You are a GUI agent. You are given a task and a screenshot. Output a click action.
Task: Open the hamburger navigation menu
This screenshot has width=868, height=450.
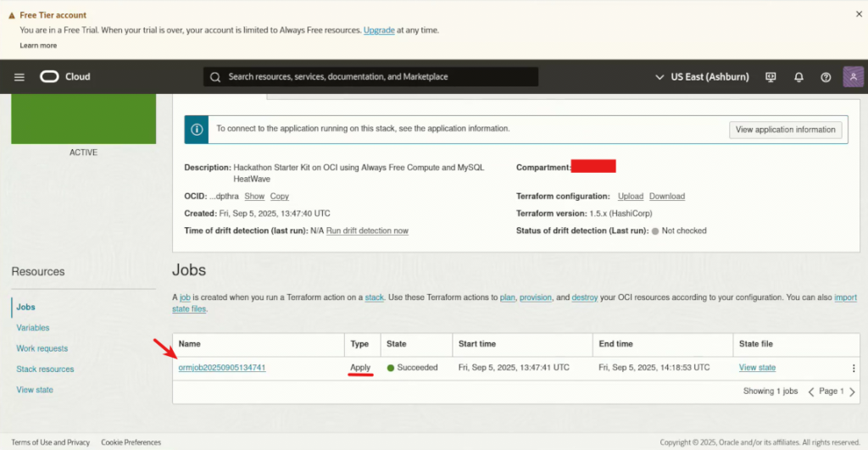[19, 77]
